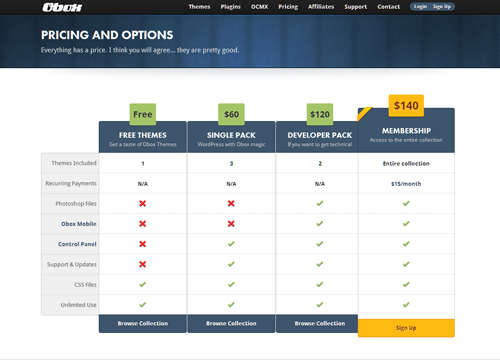Click the Developer Pack column heading

(320, 135)
